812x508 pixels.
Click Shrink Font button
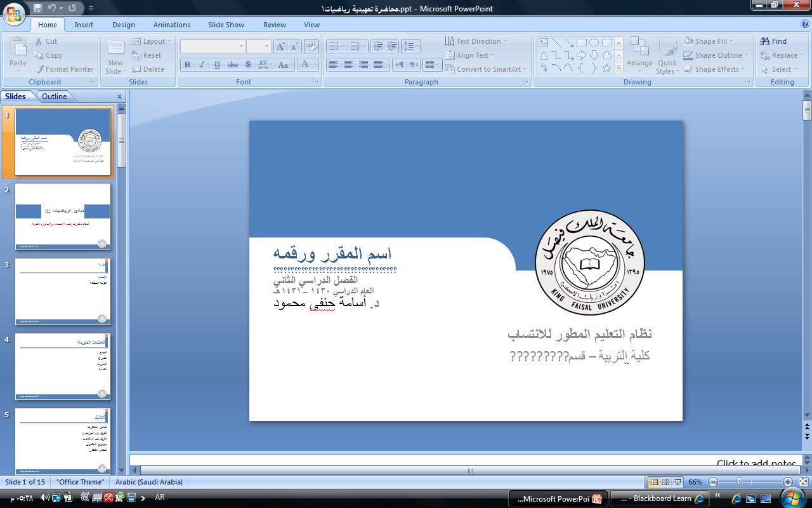click(x=294, y=46)
